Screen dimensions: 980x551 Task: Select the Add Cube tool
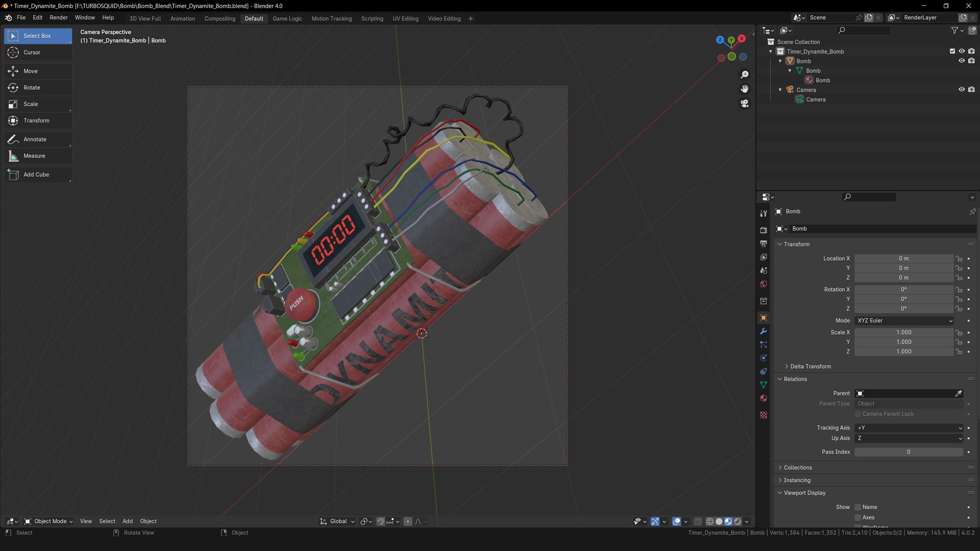pos(38,174)
